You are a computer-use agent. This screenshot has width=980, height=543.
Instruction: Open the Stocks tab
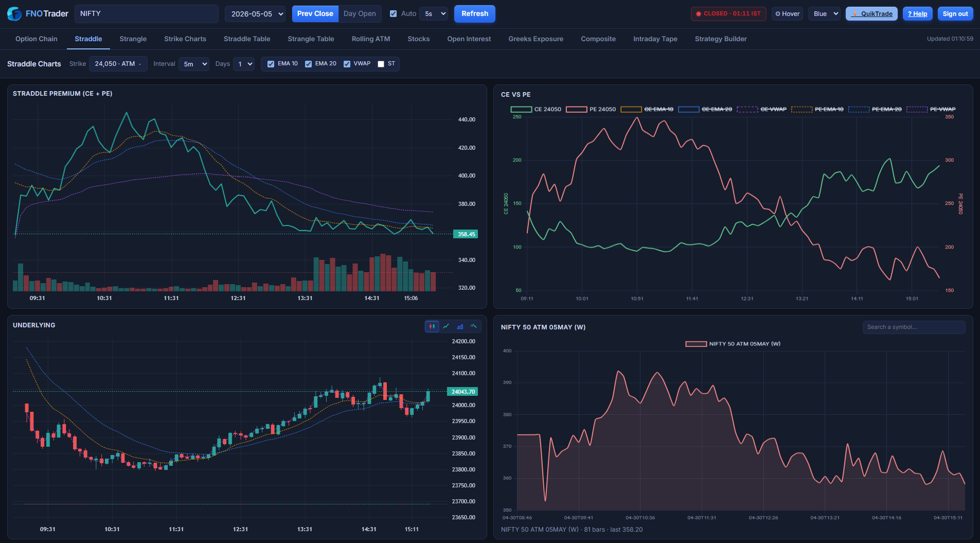(419, 39)
